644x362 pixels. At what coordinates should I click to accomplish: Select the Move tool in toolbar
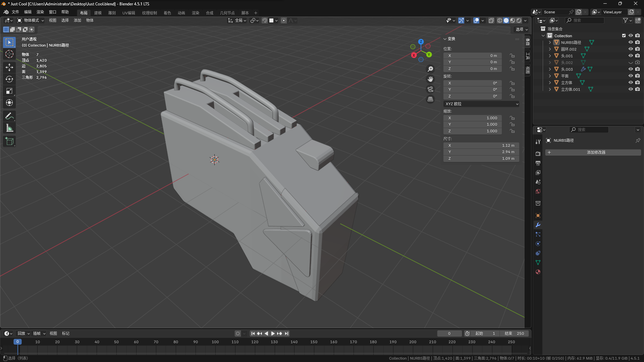(9, 67)
